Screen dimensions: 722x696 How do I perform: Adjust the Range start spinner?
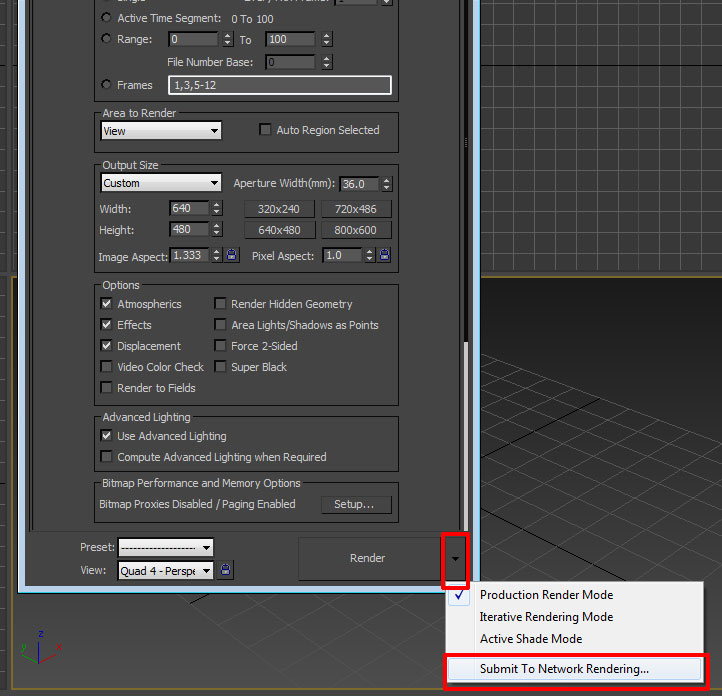(228, 39)
